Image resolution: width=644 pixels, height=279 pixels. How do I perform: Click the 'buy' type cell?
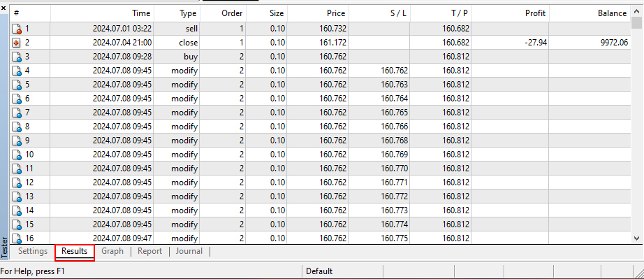tap(191, 57)
